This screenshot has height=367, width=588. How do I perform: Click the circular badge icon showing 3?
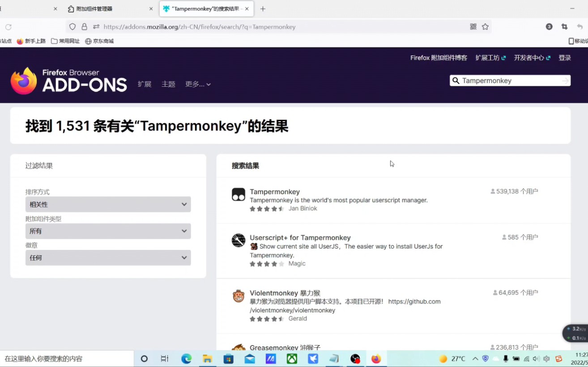pyautogui.click(x=549, y=27)
